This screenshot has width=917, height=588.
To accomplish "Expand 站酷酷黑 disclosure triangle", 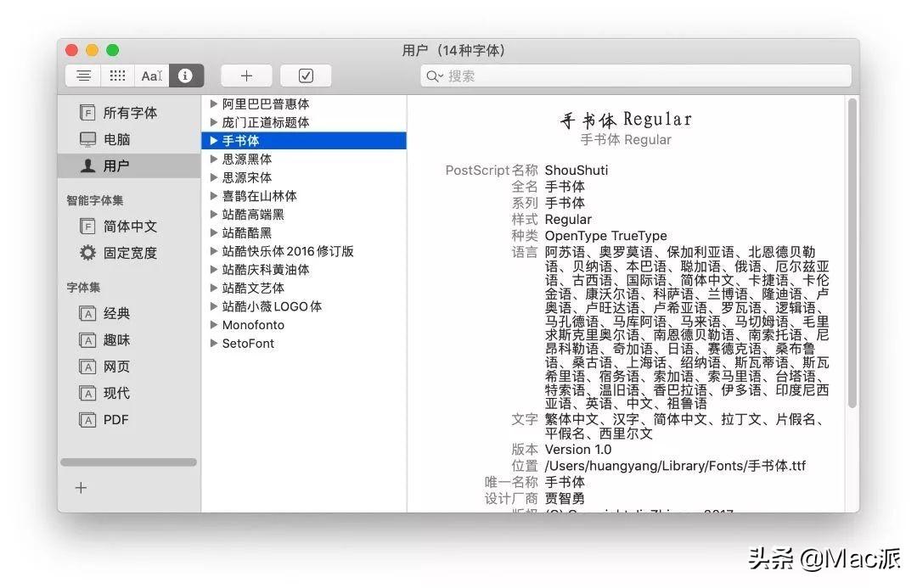I will pos(213,232).
